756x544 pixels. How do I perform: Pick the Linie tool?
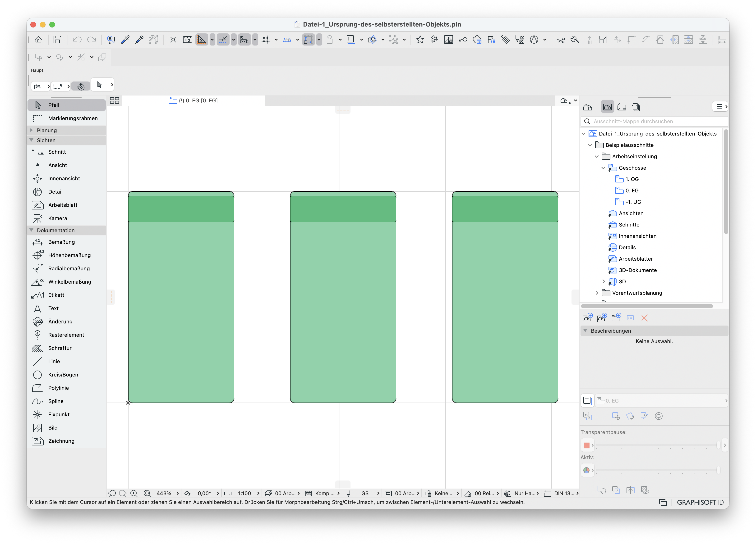point(66,362)
